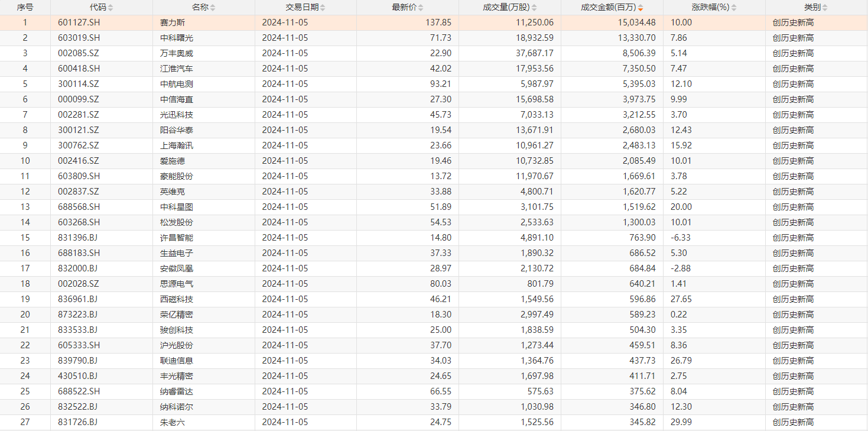Click the stock name 阳谷华泰
The image size is (868, 431).
(x=177, y=130)
